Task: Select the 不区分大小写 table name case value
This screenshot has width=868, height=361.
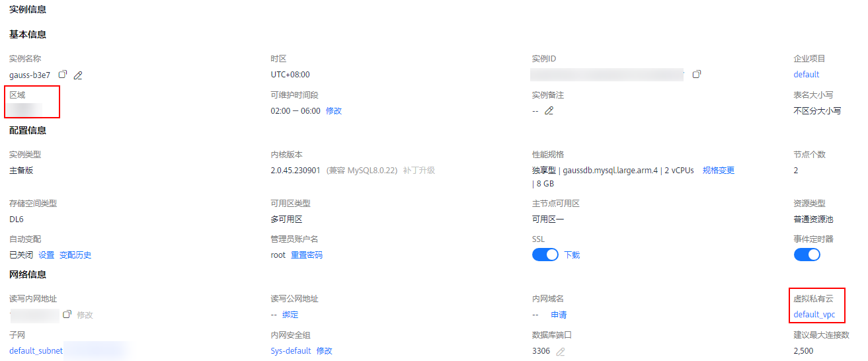Action: (817, 111)
